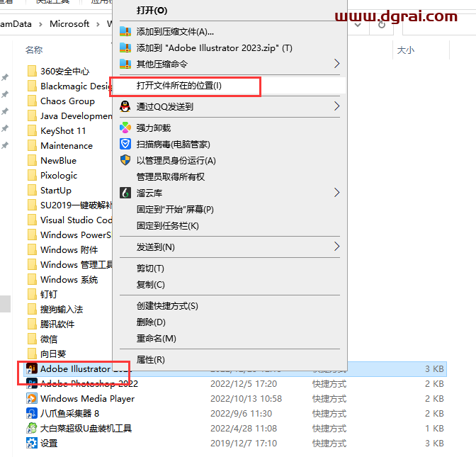Image resolution: width=476 pixels, height=457 pixels.
Task: Sort files by the 名称 column header
Action: pos(34,50)
